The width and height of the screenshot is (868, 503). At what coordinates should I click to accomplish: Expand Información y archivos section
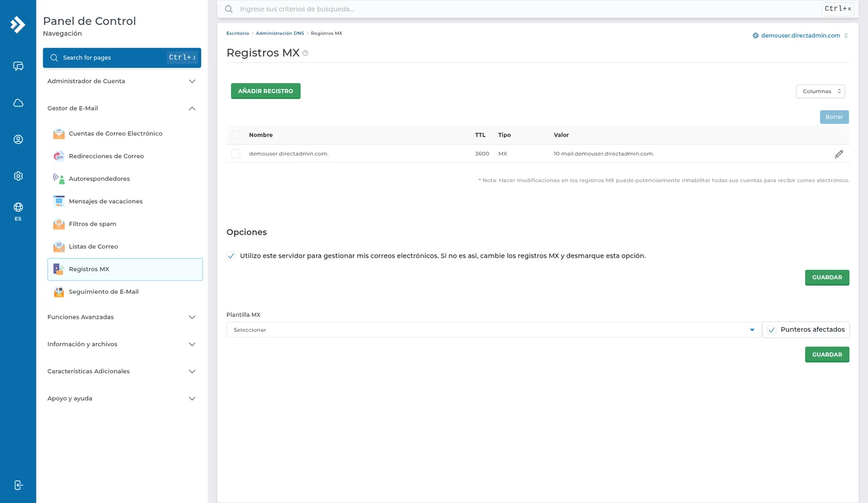[x=122, y=344]
